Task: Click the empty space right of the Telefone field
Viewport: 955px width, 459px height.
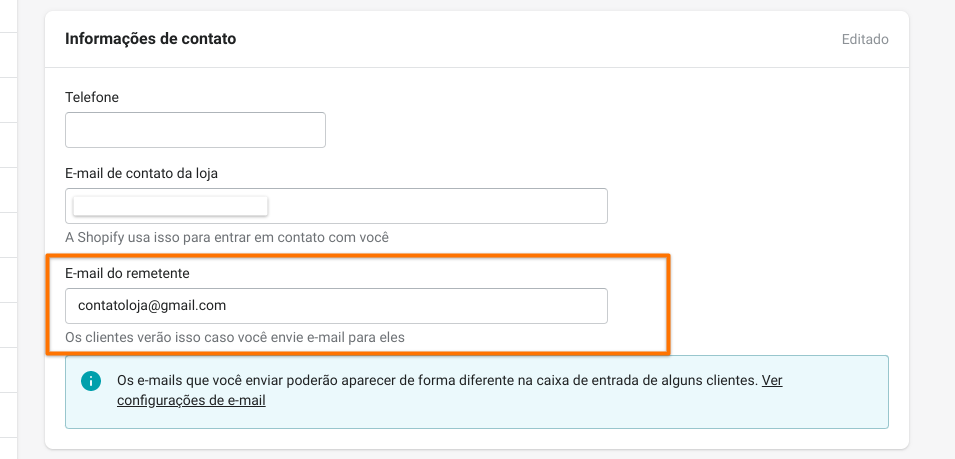Action: [600, 130]
